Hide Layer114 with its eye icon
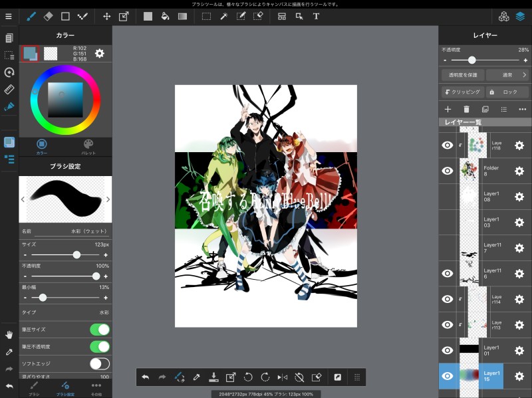This screenshot has height=398, width=532. click(448, 299)
